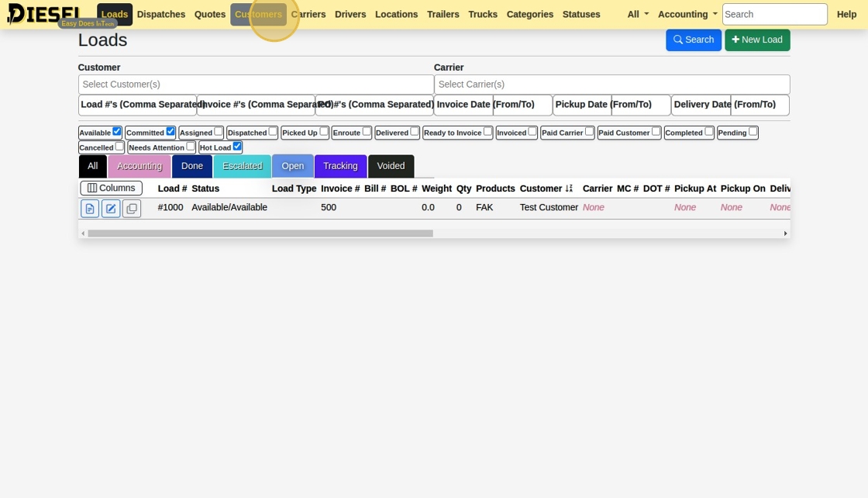Switch to the Done tab
Viewport: 868px width, 498px height.
pyautogui.click(x=192, y=166)
